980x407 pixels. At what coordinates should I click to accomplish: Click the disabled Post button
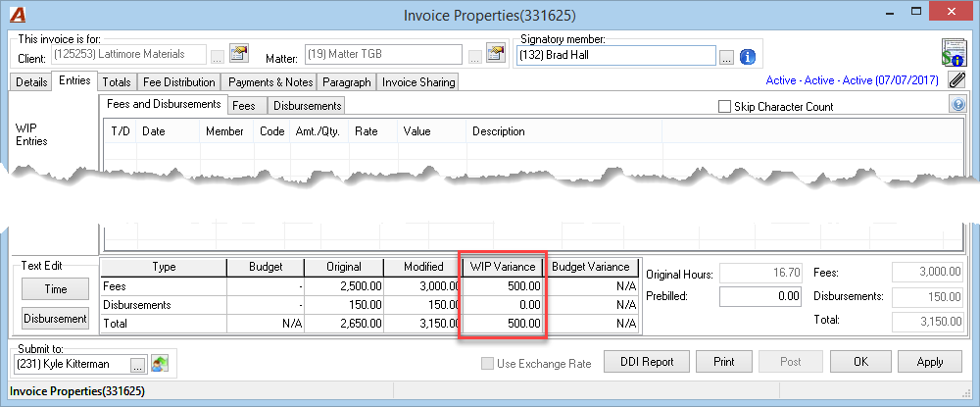click(x=791, y=361)
